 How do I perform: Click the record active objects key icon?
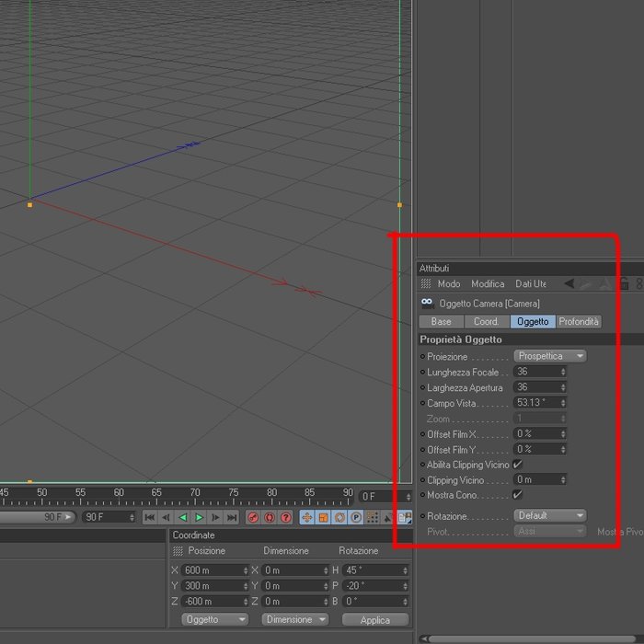click(253, 517)
